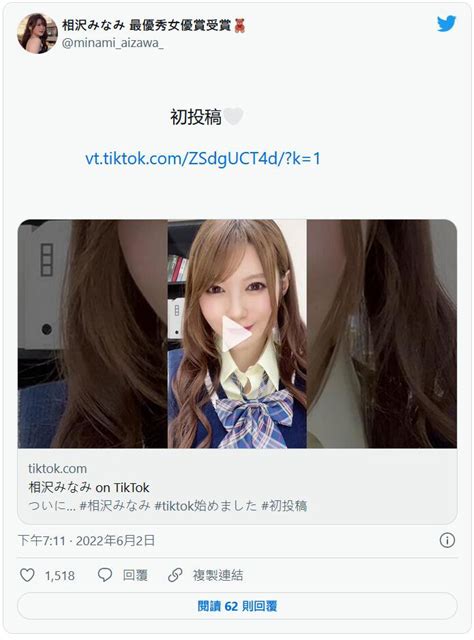Read the 62 replies button

pyautogui.click(x=237, y=606)
